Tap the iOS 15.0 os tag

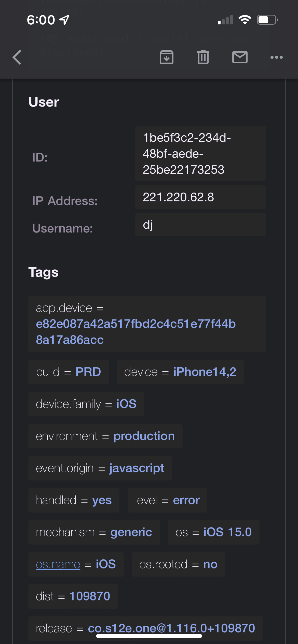point(227,532)
